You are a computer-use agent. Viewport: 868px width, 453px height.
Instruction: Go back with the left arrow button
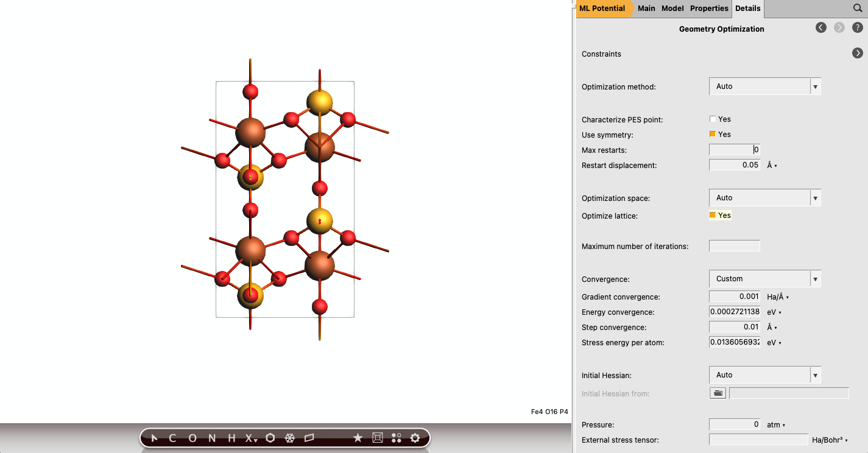[821, 28]
